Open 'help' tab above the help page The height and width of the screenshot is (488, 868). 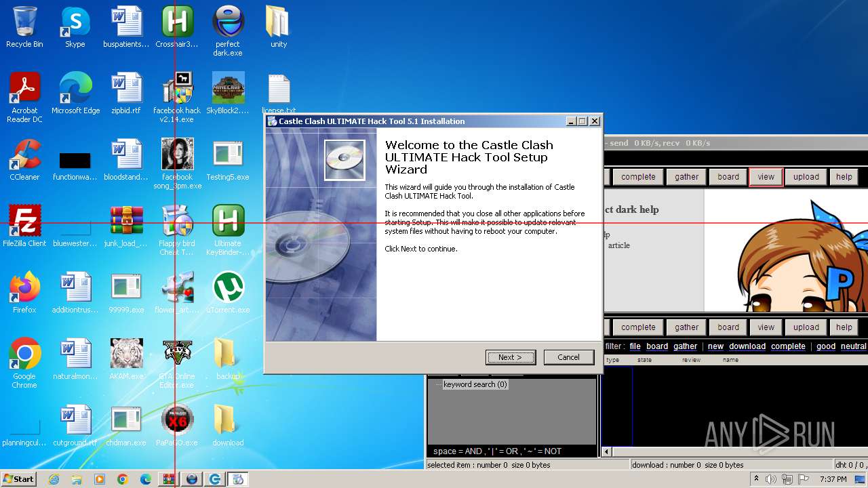tap(844, 177)
